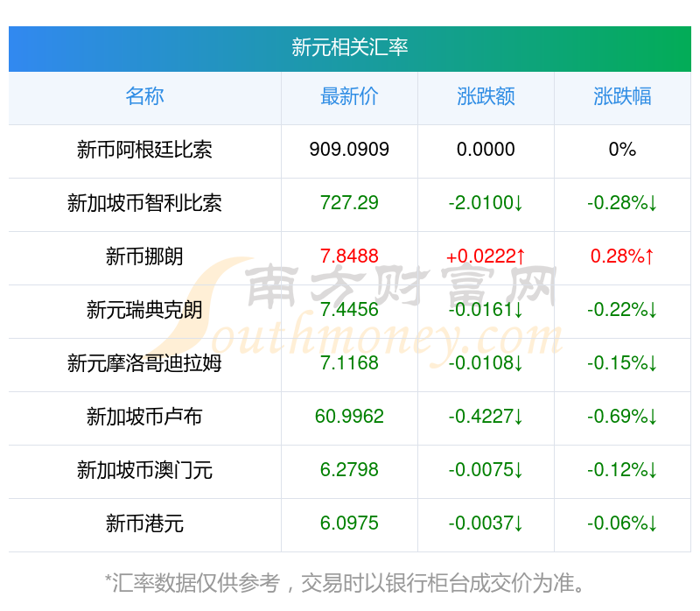Click the price 7.1168
700x611 pixels.
pos(349,363)
